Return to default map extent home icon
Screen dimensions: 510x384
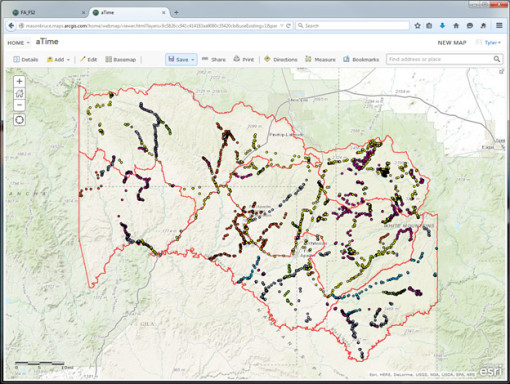(19, 93)
